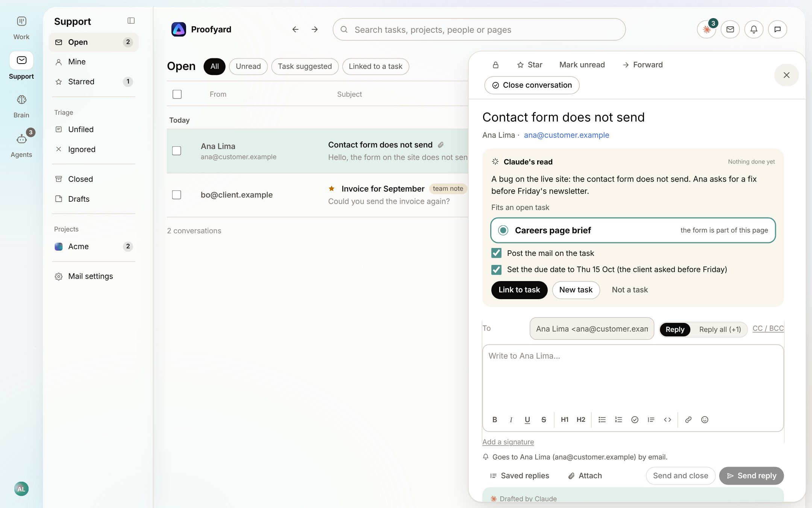Open the Claude assistant icon with 3 badge
The height and width of the screenshot is (508, 812).
point(706,29)
